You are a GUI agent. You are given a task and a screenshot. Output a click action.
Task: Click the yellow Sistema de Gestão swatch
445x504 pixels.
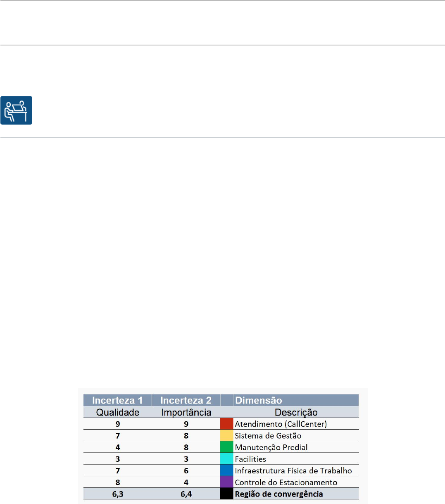(x=226, y=435)
